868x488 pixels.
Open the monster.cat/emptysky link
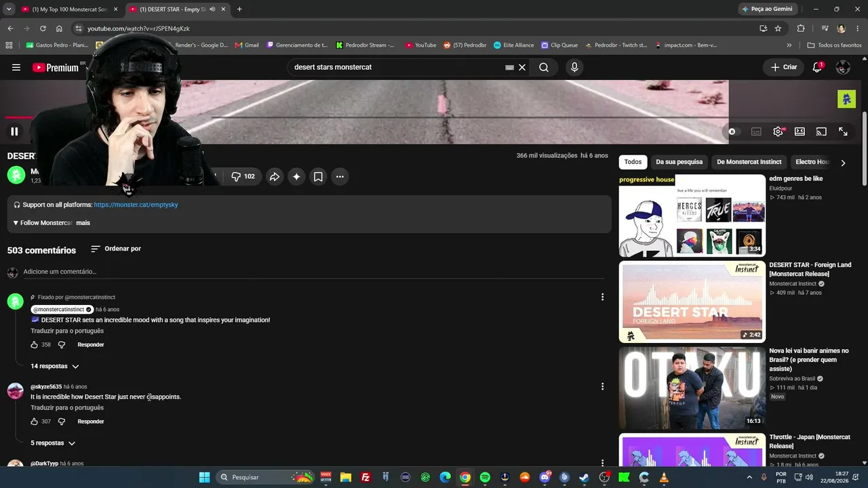click(x=136, y=205)
